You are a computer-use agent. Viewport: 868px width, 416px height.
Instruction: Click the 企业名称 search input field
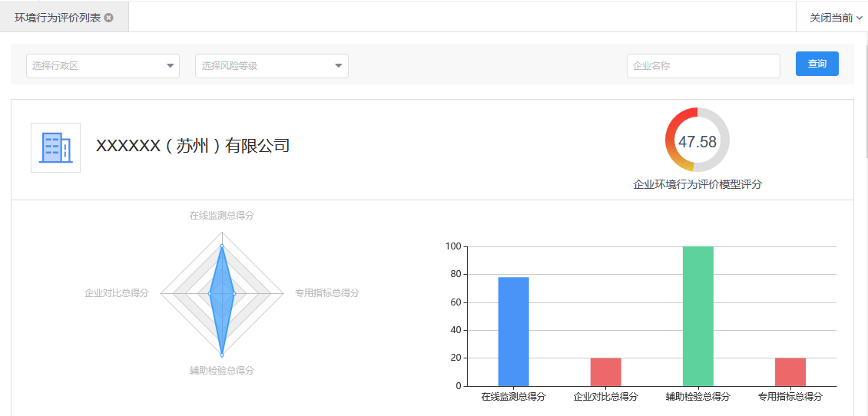coord(703,66)
